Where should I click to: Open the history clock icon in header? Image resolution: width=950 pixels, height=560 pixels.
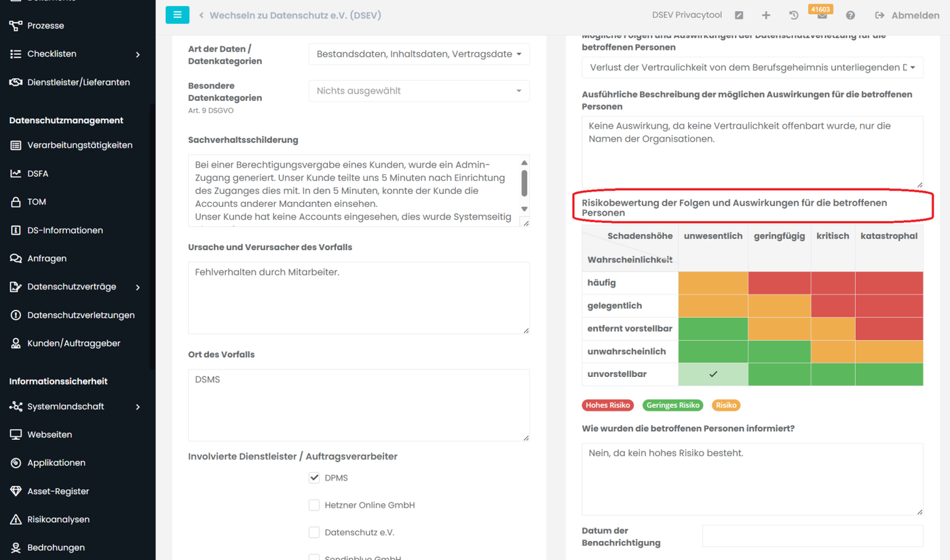coord(793,15)
